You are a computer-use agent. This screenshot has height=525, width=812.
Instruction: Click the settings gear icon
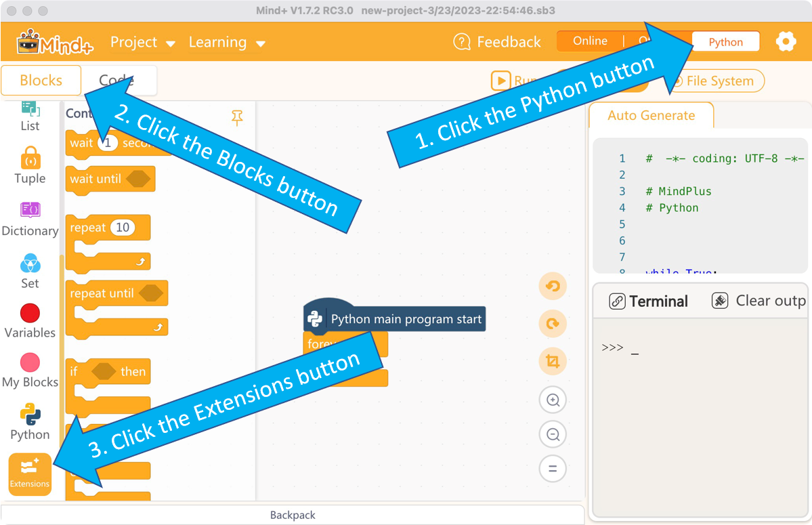(786, 42)
